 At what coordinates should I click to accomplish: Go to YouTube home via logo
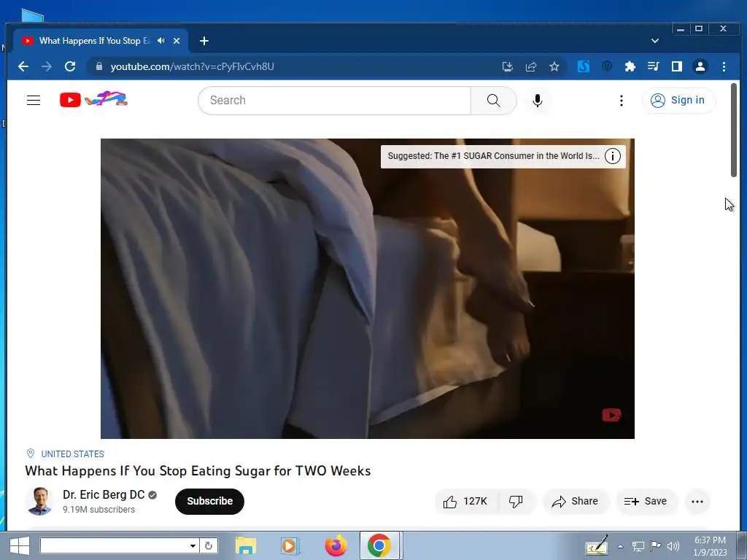coord(93,99)
